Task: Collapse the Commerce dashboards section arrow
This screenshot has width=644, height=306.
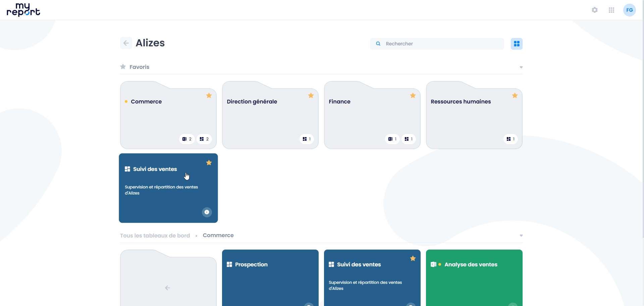Action: [x=521, y=235]
